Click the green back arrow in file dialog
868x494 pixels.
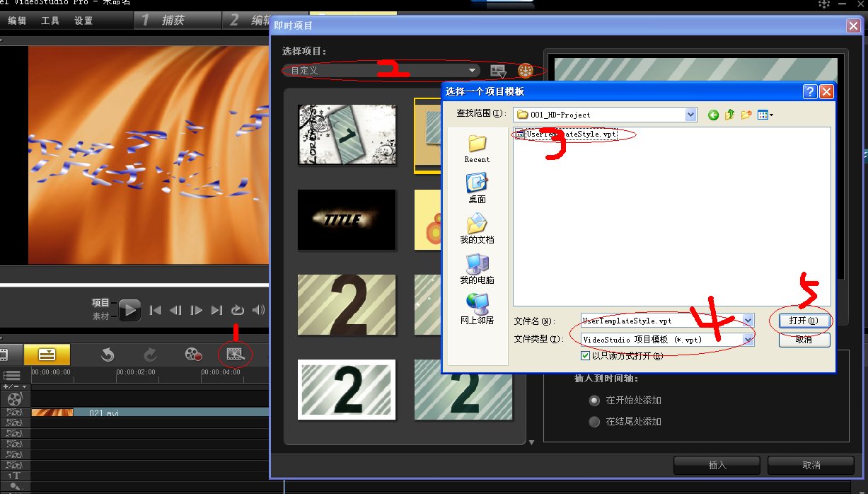[713, 115]
